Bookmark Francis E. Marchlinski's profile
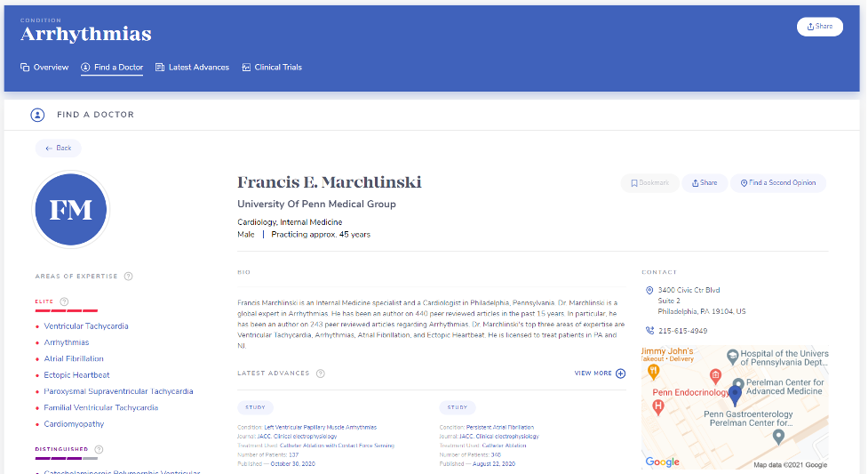The height and width of the screenshot is (474, 868). click(650, 183)
